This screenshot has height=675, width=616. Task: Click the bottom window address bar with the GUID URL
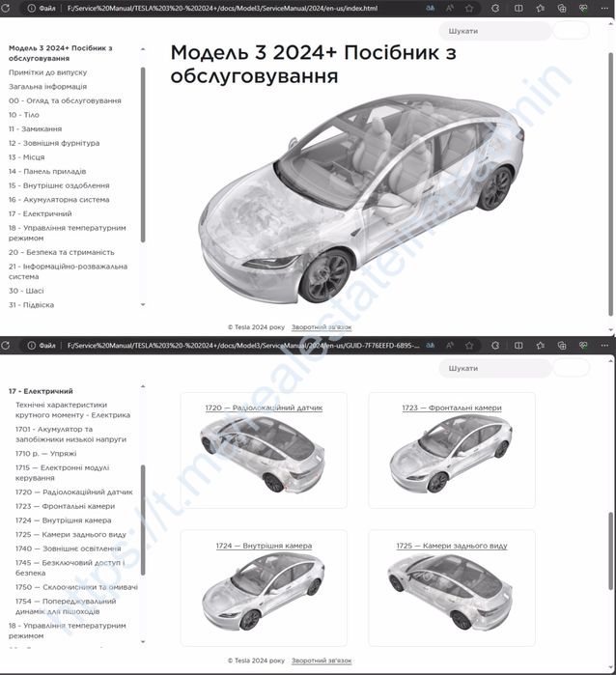pos(243,346)
